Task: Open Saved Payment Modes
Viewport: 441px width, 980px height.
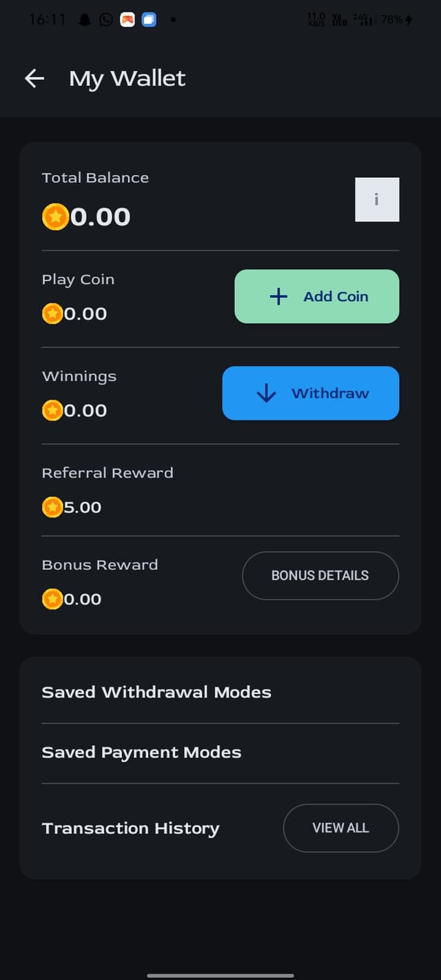Action: [141, 752]
